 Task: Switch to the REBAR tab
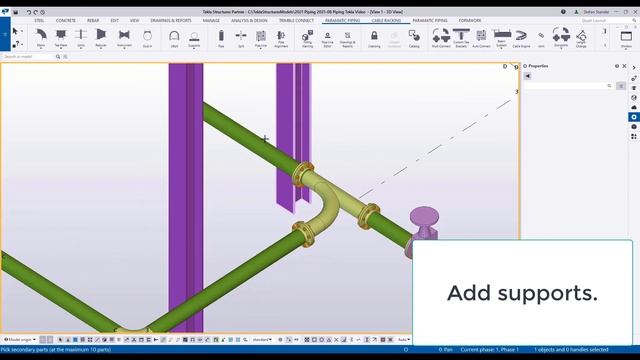tap(93, 20)
